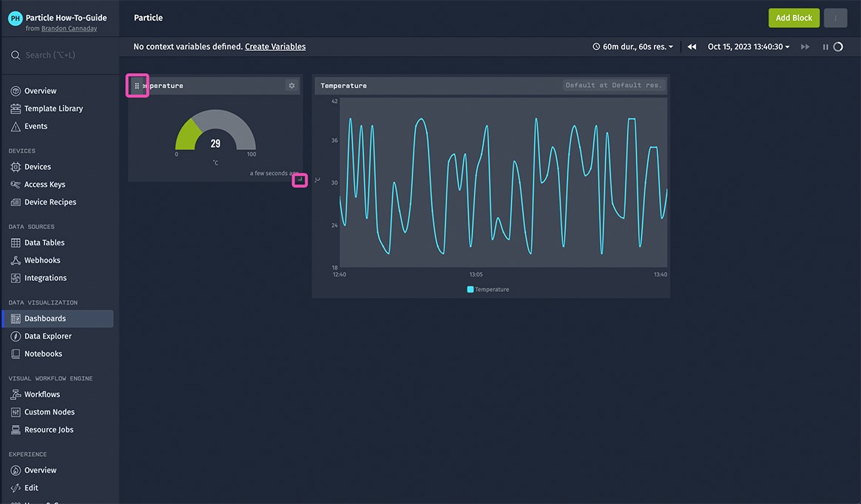The width and height of the screenshot is (861, 504).
Task: Select Dashboards in sidebar
Action: pyautogui.click(x=58, y=319)
